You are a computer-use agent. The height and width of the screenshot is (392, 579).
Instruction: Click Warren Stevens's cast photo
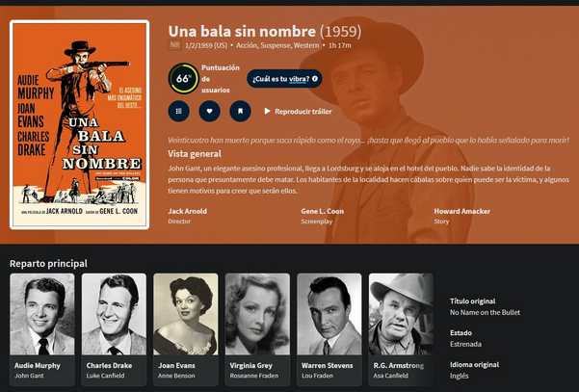click(329, 314)
